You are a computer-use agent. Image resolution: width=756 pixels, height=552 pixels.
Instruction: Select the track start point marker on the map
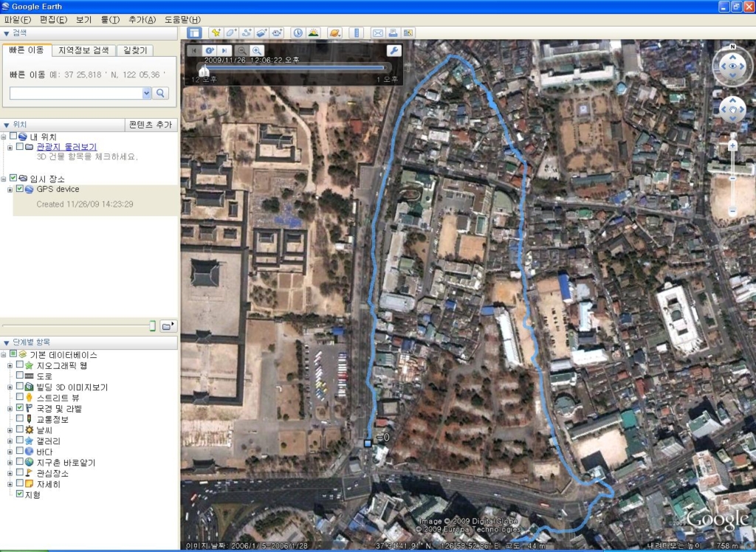click(x=368, y=443)
